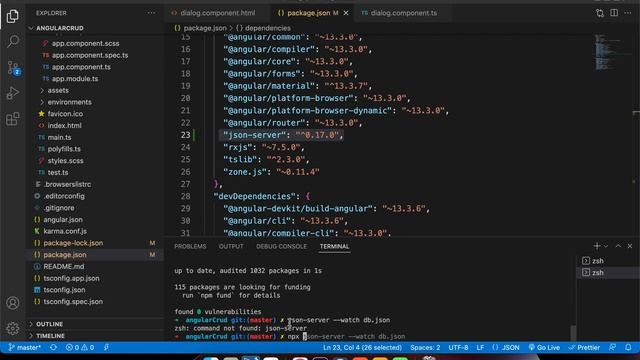Click the open changes icon in editor toolbar
Screen dimensions: 640x360
600,13
